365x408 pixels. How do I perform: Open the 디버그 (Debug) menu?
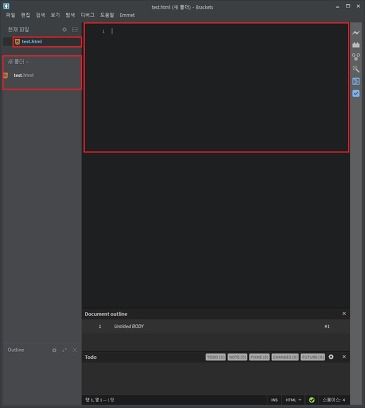tap(87, 15)
